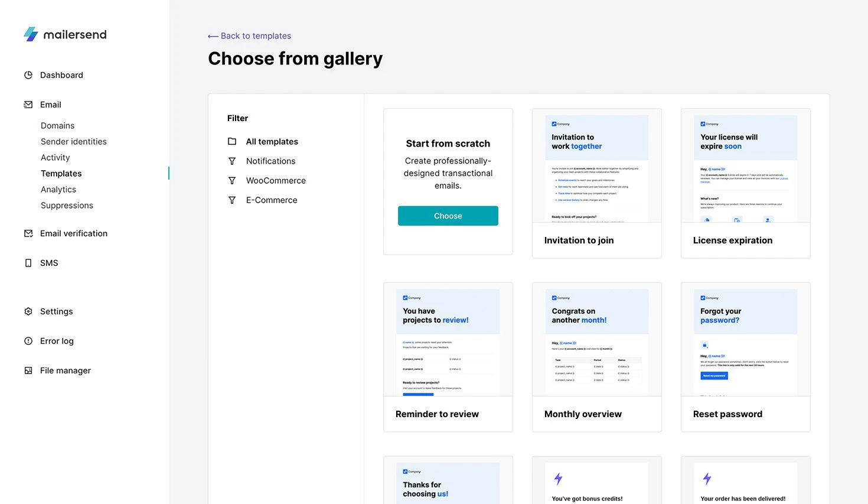Filter templates by Notifications

[x=270, y=161]
